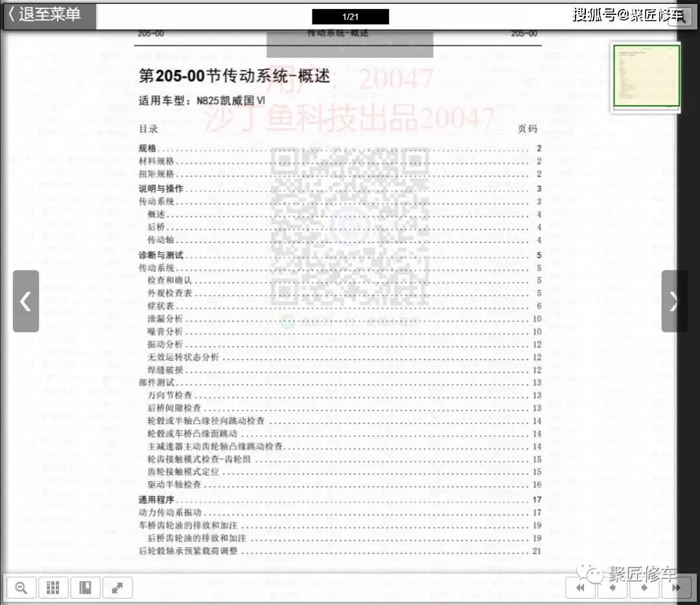
Task: Open the 概述 contents entry
Action: 344,215
